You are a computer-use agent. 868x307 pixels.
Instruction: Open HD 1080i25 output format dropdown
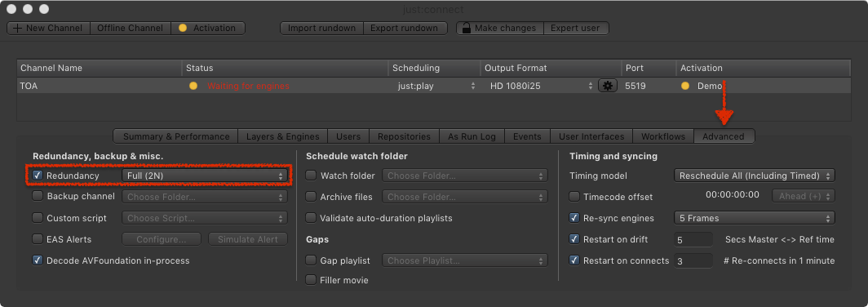[x=540, y=86]
